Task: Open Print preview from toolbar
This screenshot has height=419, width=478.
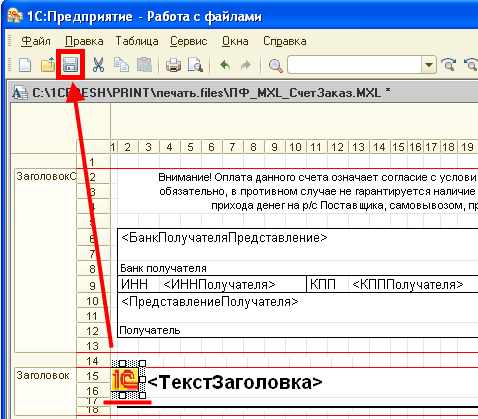Action: [195, 65]
